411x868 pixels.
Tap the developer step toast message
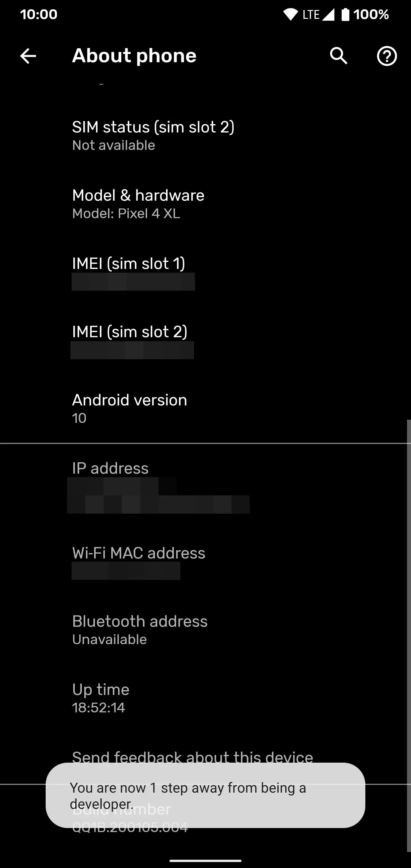205,795
